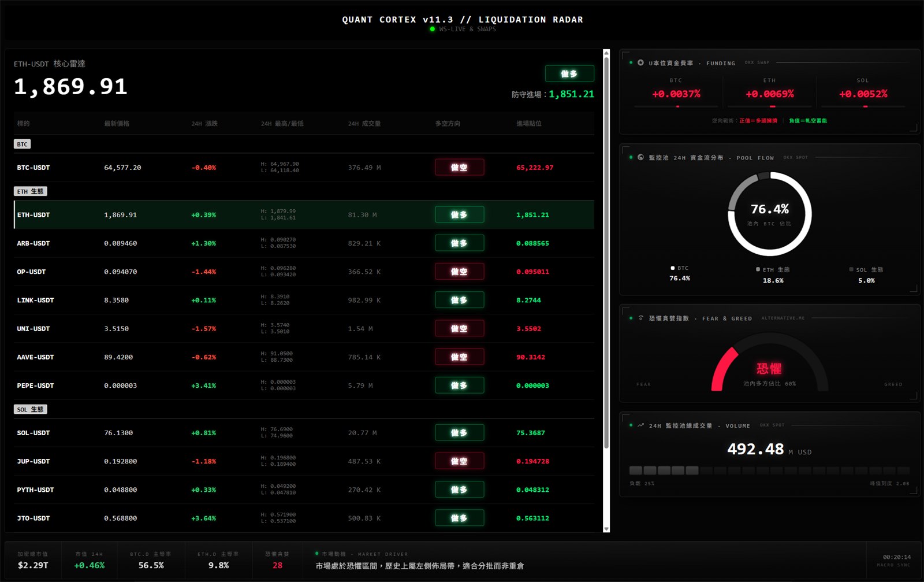
Task: Click the pie icon beside POOL FLOW title
Action: click(x=640, y=157)
